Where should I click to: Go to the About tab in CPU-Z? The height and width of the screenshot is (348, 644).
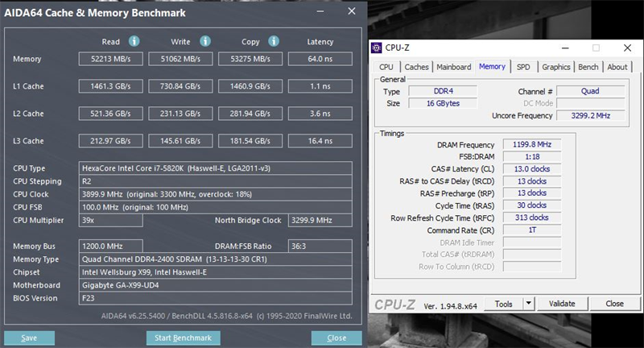[x=617, y=67]
